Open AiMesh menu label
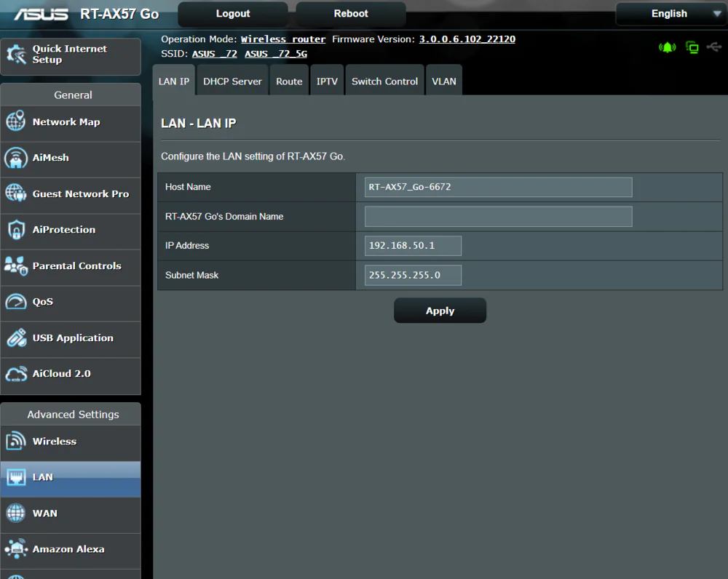This screenshot has height=579, width=728. (51, 158)
